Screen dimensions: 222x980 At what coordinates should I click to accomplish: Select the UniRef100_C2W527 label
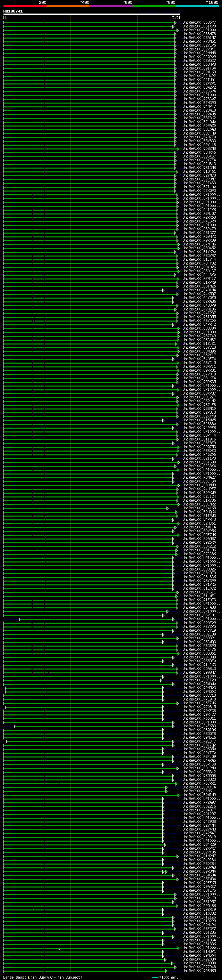(x=199, y=60)
